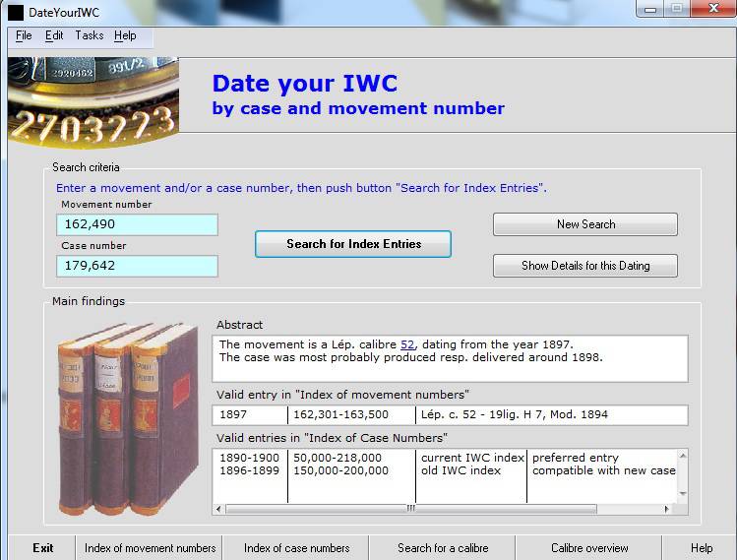Screen dimensions: 737x560
Task: Click the Exit button in bottom bar
Action: [42, 548]
